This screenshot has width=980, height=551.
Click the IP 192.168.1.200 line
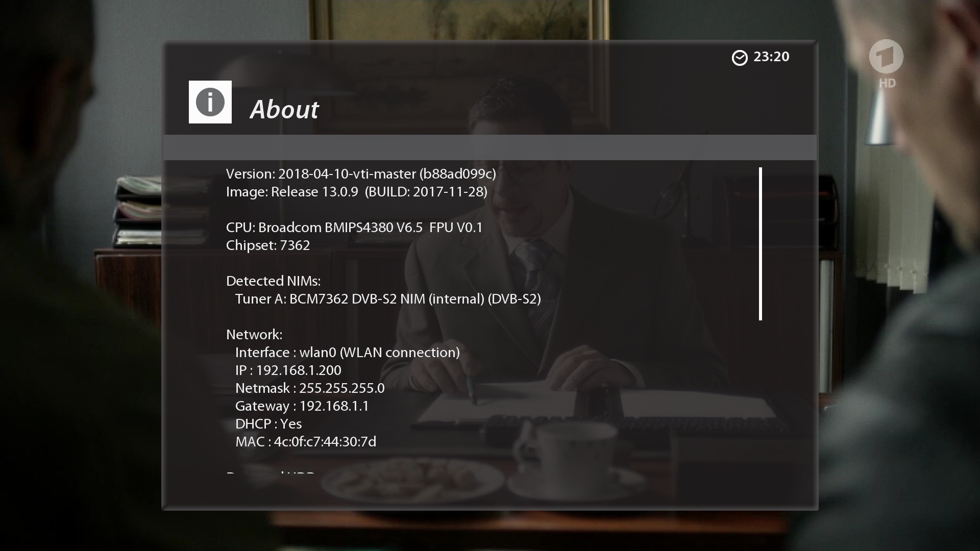288,370
